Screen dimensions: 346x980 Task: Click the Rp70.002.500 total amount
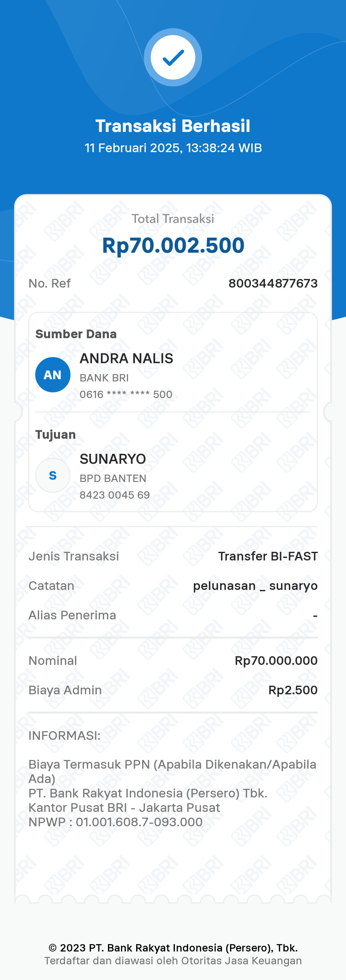173,245
